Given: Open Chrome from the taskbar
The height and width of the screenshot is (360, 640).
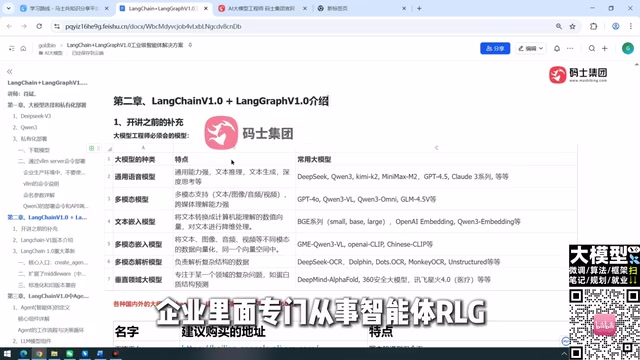Looking at the screenshot, I should tap(39, 353).
